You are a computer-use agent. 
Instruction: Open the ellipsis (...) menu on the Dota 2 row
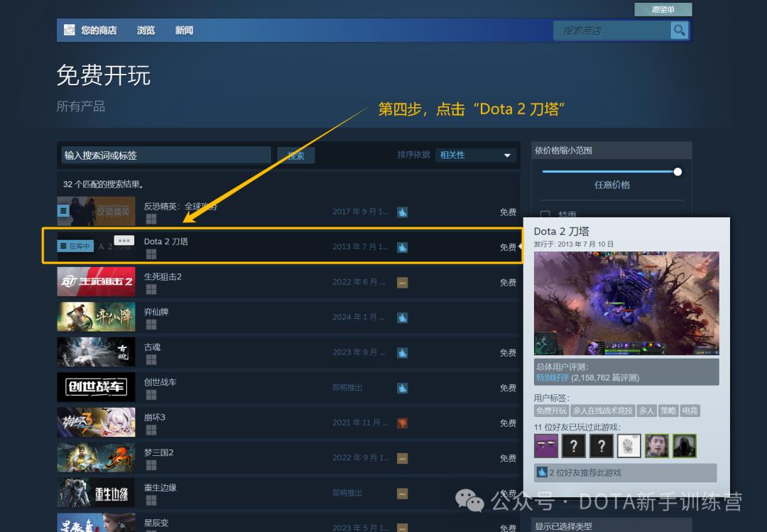click(x=124, y=241)
